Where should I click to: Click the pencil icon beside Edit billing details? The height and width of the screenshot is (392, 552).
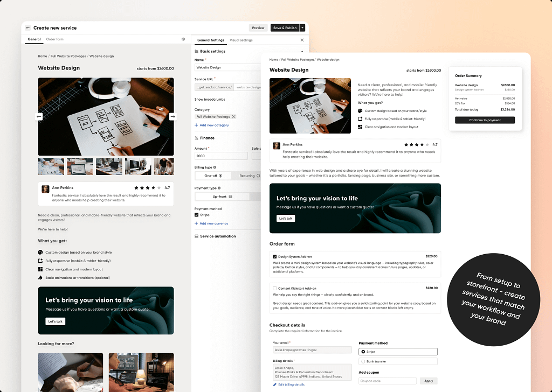pos(274,384)
